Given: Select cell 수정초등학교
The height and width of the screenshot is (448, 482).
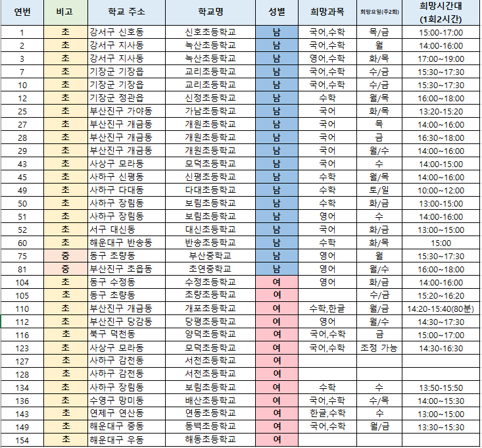Looking at the screenshot, I should [210, 282].
